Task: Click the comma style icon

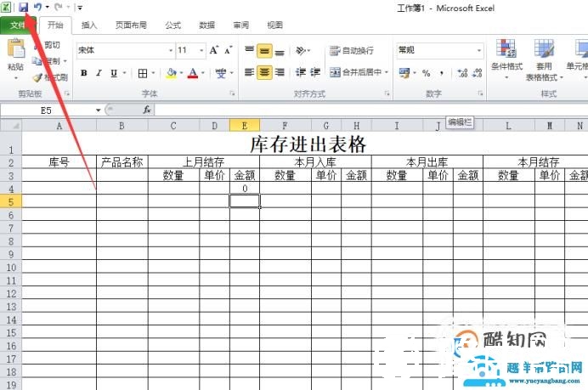Action: 442,73
